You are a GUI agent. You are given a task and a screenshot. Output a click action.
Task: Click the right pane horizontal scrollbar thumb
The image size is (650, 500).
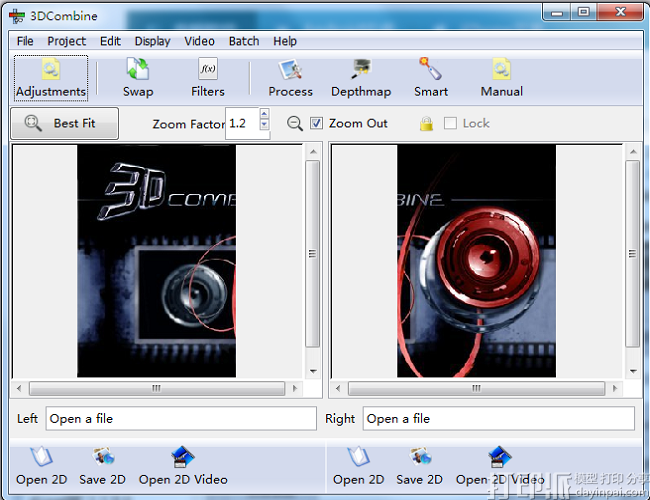(x=476, y=388)
